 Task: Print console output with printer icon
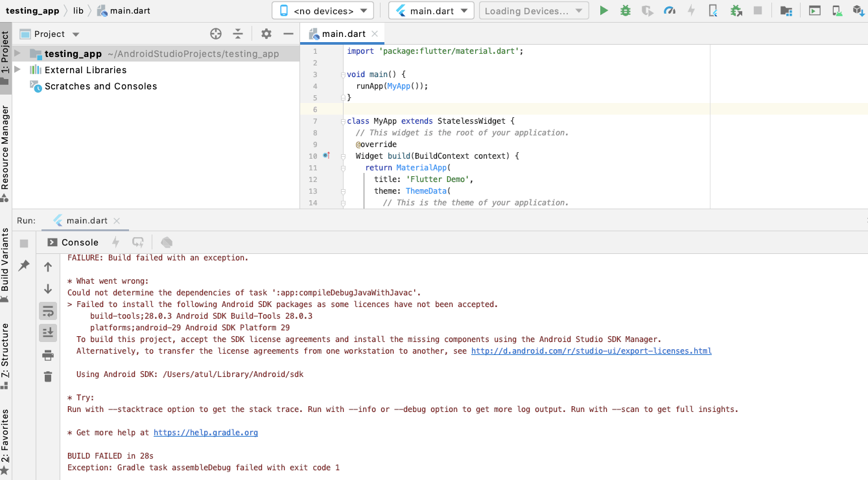[x=48, y=355]
